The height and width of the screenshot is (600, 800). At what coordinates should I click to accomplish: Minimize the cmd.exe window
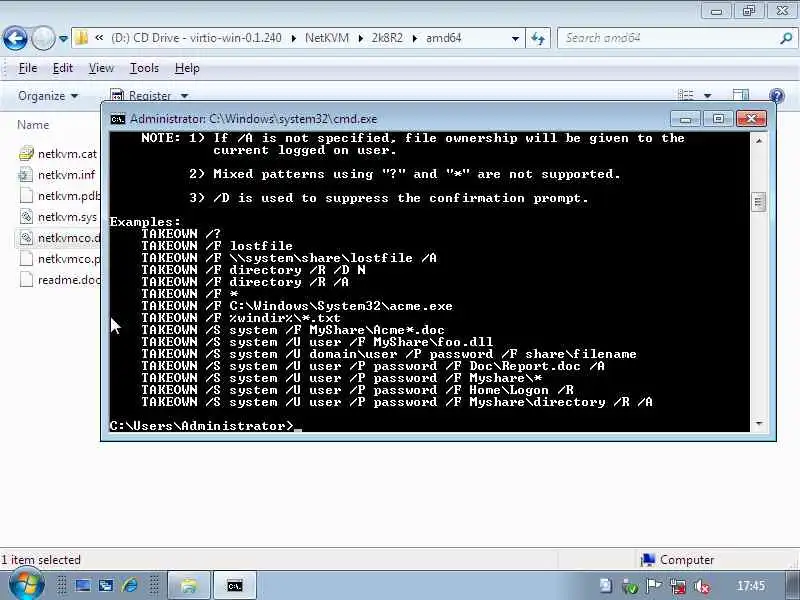tap(685, 119)
